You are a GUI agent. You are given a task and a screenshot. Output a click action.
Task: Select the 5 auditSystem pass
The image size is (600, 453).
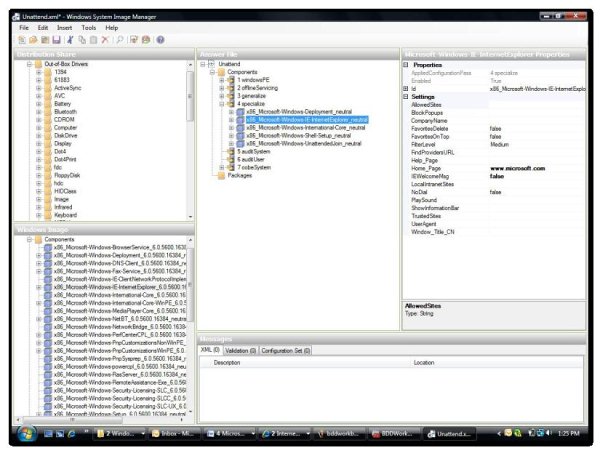pyautogui.click(x=254, y=152)
